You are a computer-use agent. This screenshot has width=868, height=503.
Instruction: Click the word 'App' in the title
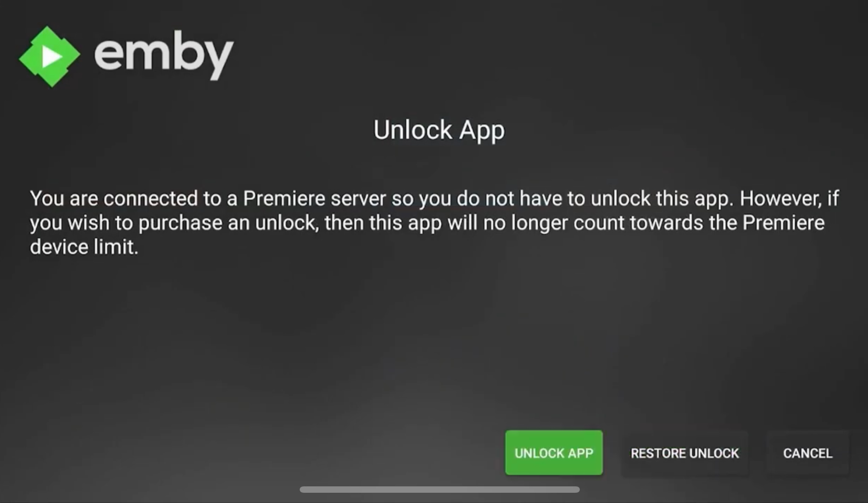[482, 131]
